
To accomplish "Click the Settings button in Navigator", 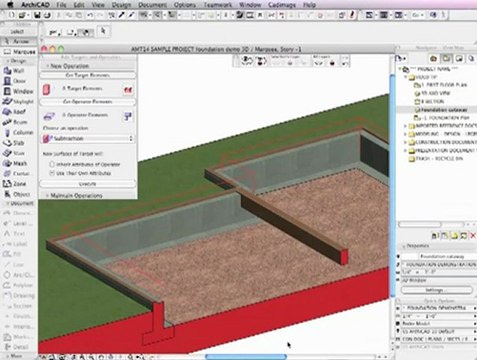I will [x=437, y=290].
